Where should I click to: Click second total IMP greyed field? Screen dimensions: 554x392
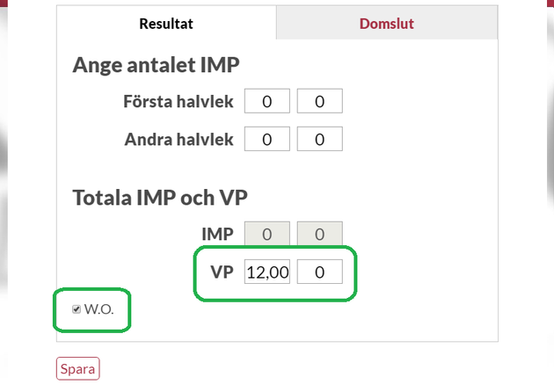319,234
